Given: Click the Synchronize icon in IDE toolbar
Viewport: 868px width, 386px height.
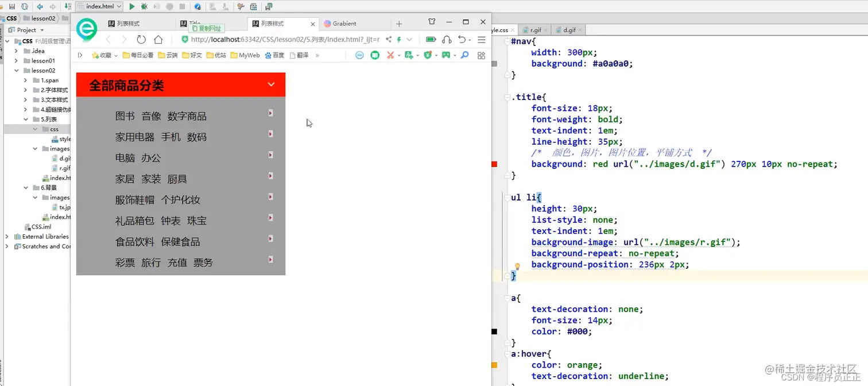Looking at the screenshot, I should [24, 6].
